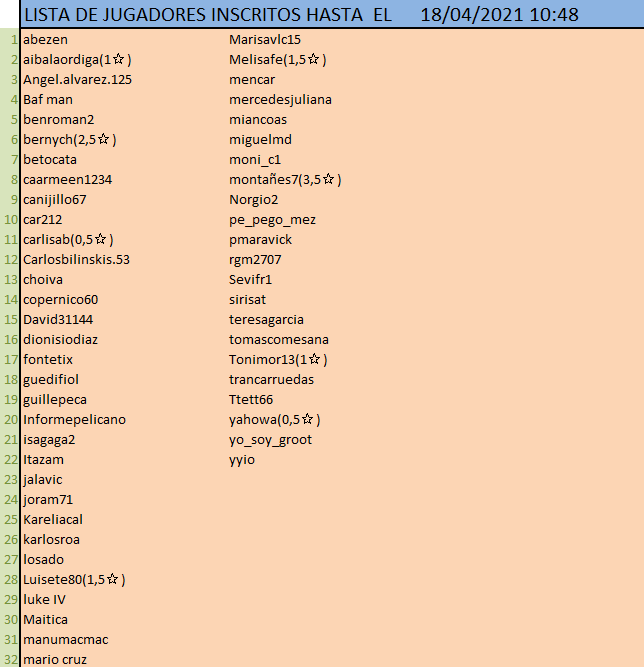Click the Angel.alvarez.125 cell
This screenshot has width=644, height=667.
click(x=77, y=79)
